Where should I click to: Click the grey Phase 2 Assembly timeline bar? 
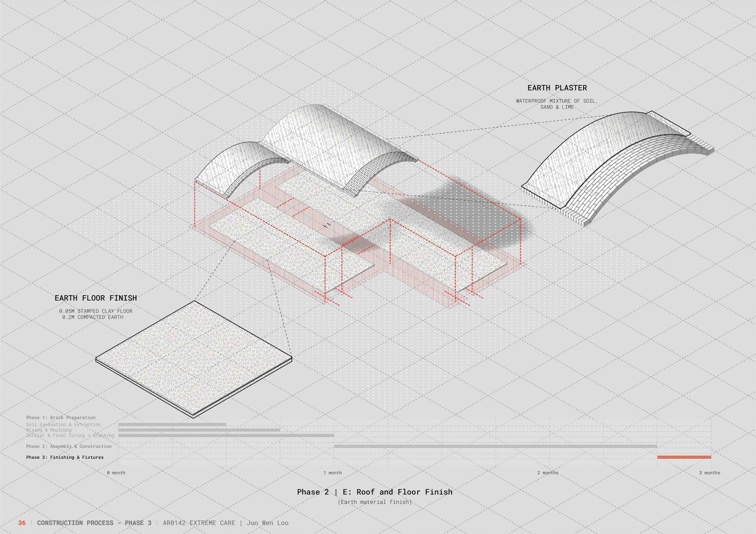click(x=495, y=446)
